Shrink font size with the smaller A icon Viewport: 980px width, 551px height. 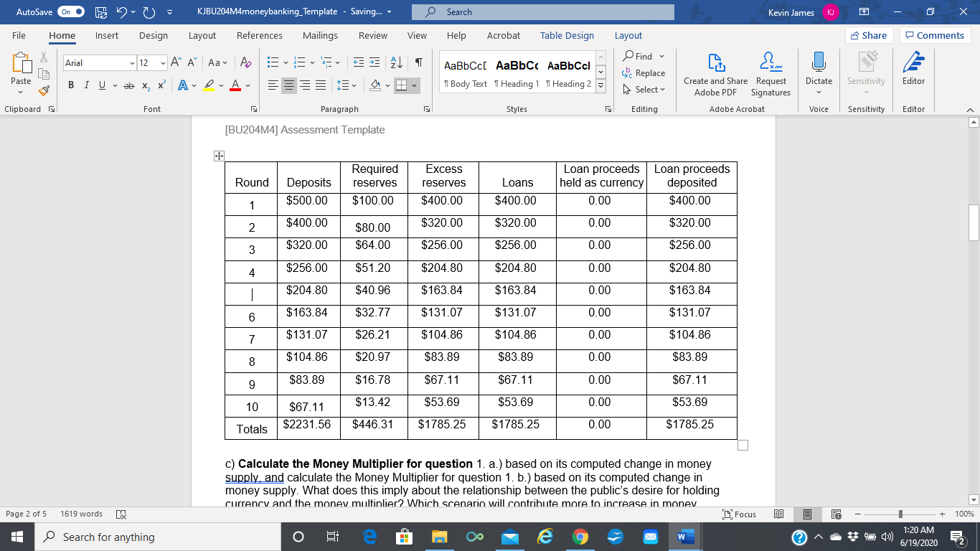(x=193, y=63)
